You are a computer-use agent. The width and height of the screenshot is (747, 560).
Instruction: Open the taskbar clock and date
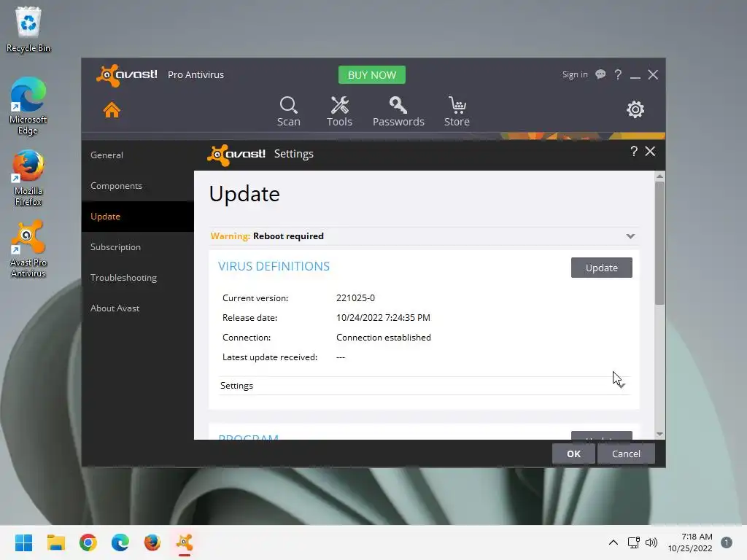(690, 542)
